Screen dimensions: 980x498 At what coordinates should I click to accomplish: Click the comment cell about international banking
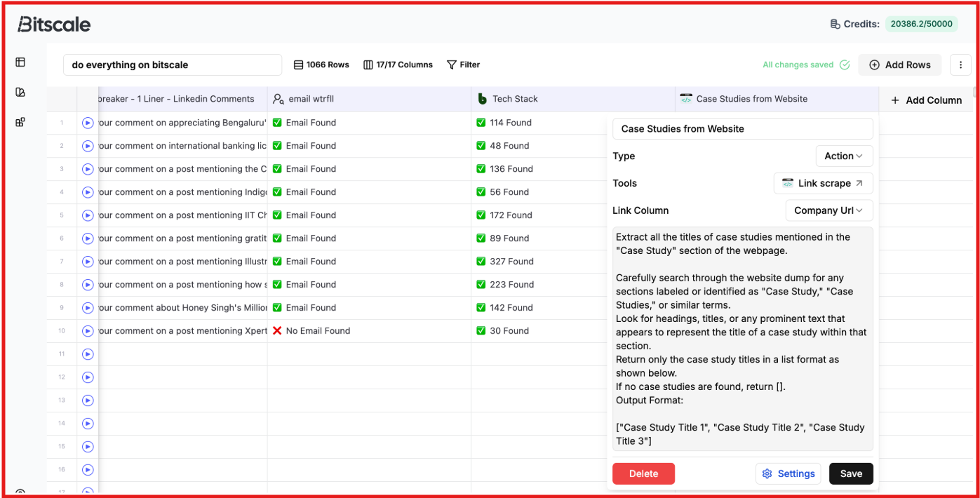pos(182,146)
